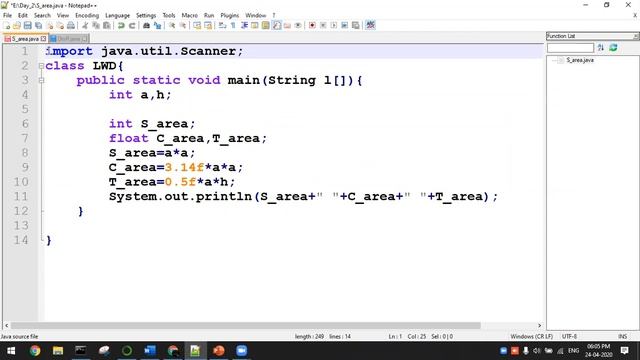Click the macro Playback icon

(x=333, y=25)
